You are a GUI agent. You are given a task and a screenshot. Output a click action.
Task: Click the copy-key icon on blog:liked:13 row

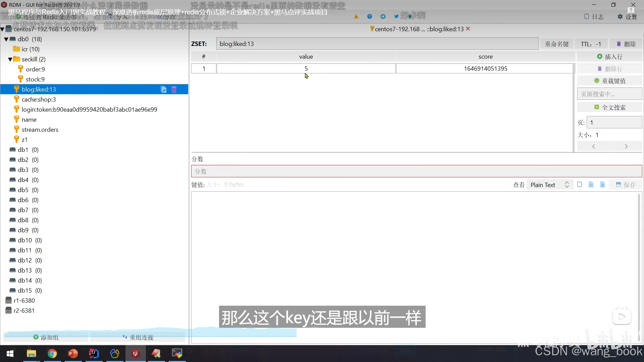[x=163, y=89]
